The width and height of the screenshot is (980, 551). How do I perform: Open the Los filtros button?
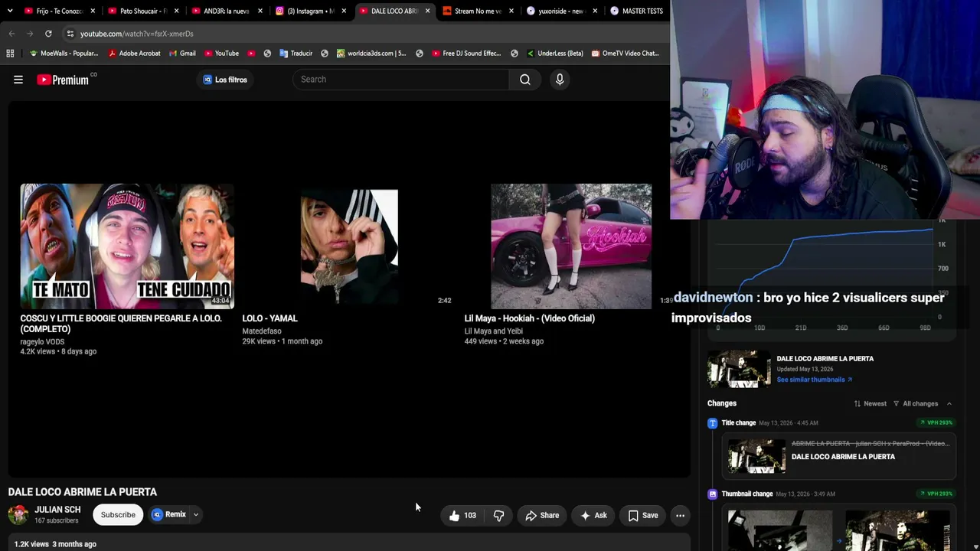click(225, 80)
